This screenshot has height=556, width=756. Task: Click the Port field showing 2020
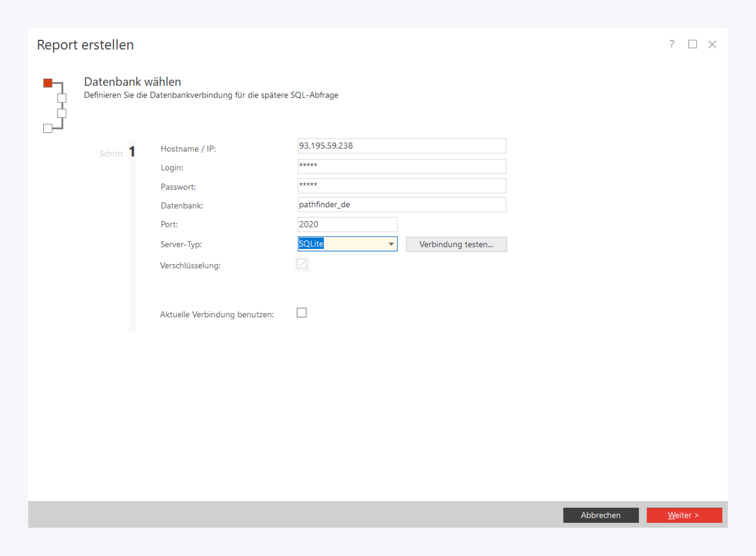point(347,224)
